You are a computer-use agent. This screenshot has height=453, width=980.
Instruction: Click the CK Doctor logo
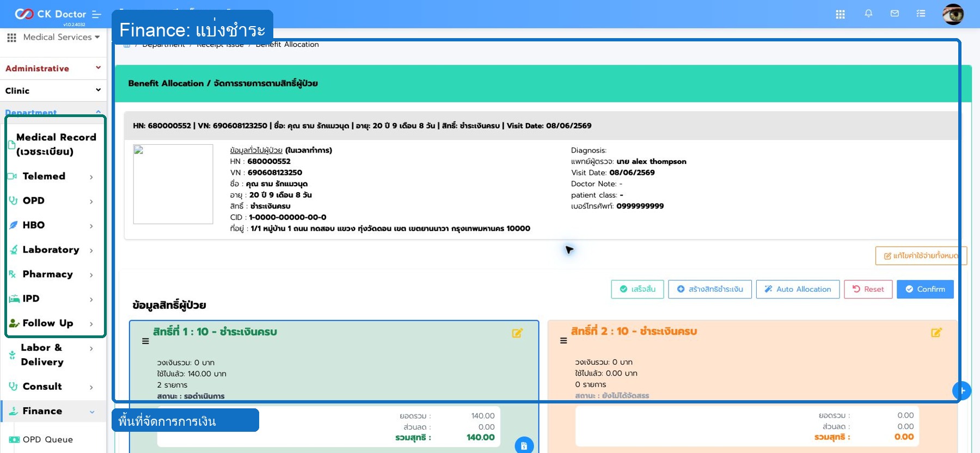[50, 14]
